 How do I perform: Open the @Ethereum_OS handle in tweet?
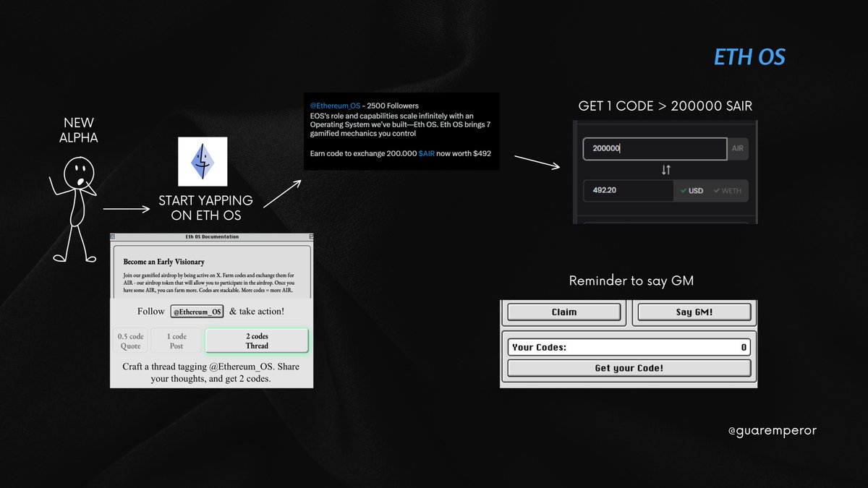(x=334, y=106)
